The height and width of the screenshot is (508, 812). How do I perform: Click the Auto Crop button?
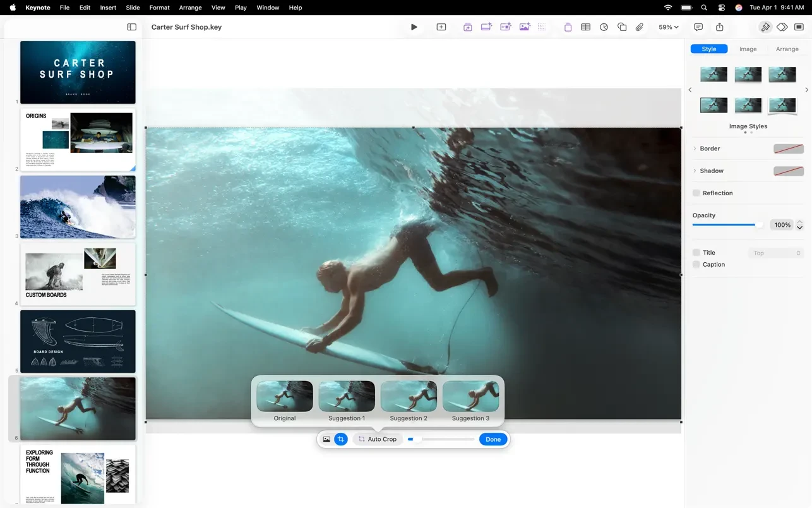click(x=378, y=439)
